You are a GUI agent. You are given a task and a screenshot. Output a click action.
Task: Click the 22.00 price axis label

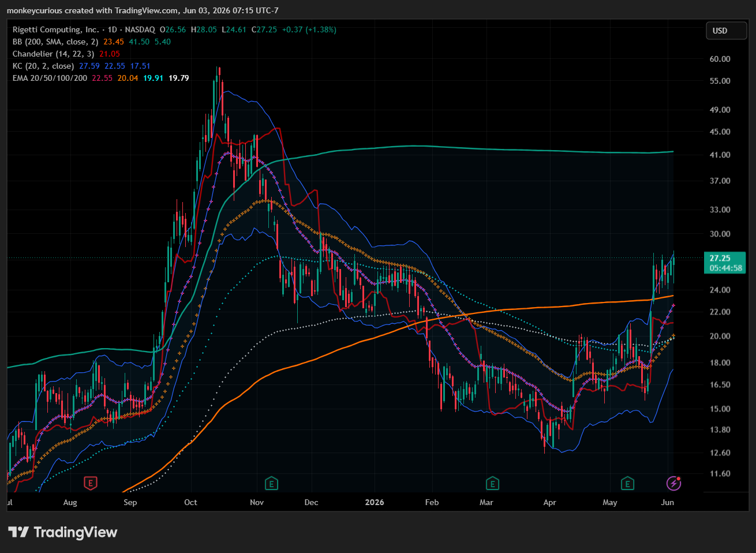tap(720, 312)
